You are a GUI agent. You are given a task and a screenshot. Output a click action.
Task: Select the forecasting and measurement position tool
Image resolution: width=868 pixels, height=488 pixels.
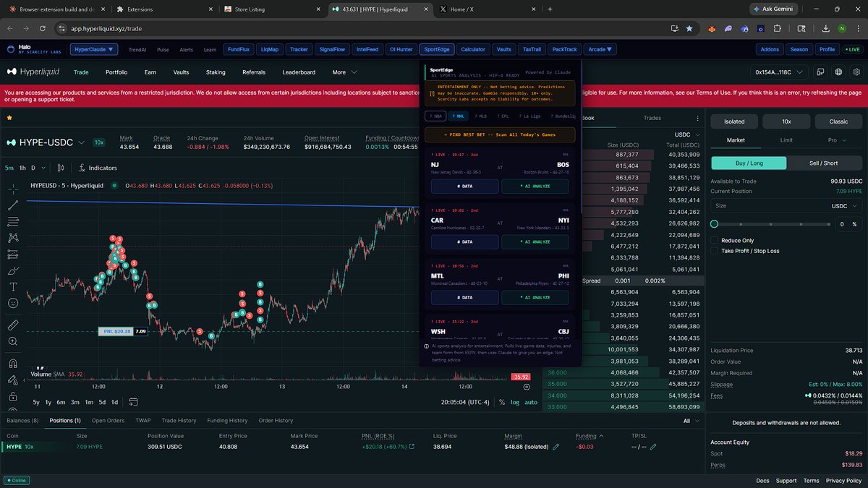tap(13, 254)
